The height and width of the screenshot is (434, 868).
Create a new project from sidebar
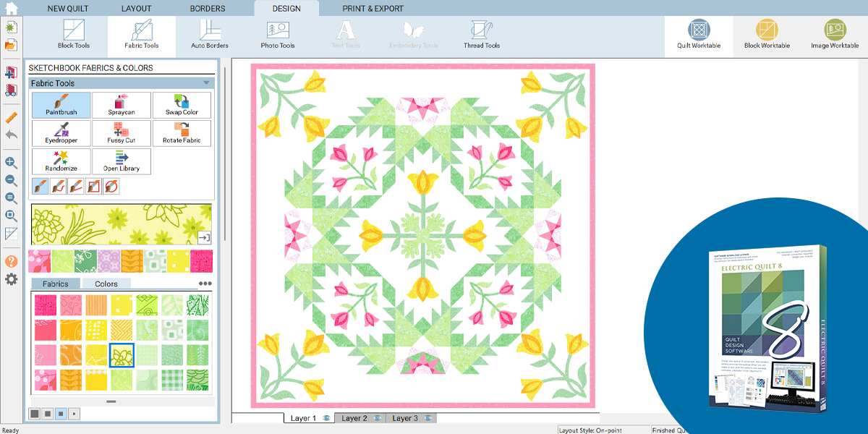tap(11, 27)
